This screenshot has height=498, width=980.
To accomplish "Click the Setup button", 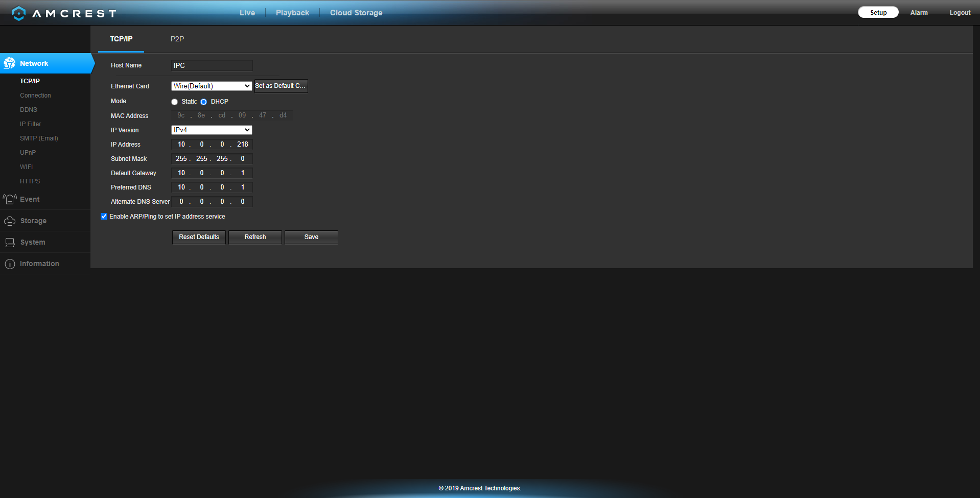I will (x=878, y=12).
